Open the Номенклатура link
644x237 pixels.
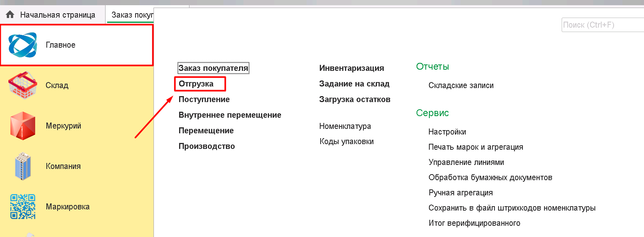pos(345,126)
